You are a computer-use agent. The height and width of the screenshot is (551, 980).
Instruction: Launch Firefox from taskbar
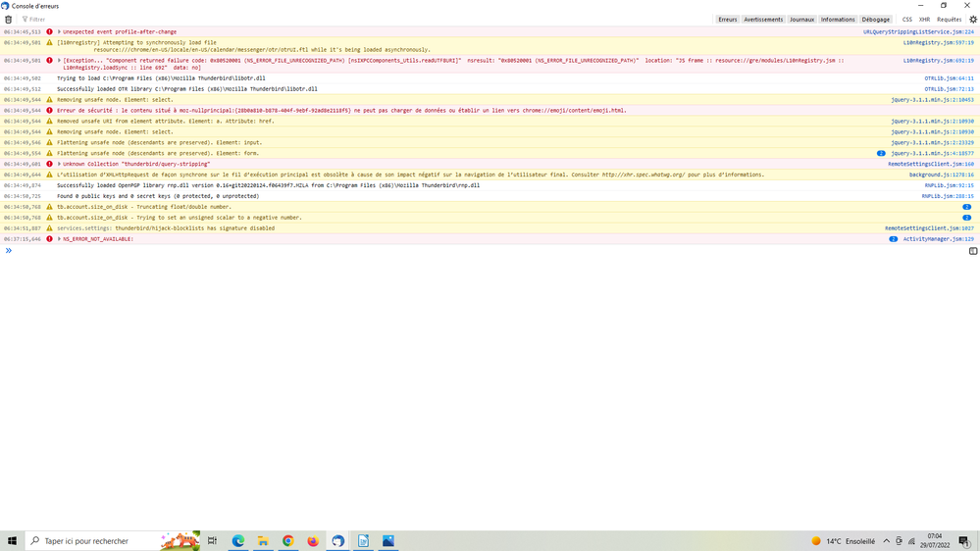(313, 541)
